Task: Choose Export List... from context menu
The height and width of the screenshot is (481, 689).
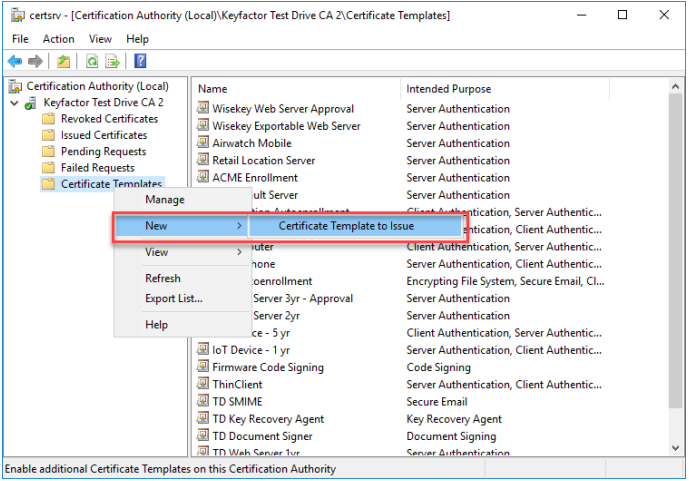Action: 174,299
